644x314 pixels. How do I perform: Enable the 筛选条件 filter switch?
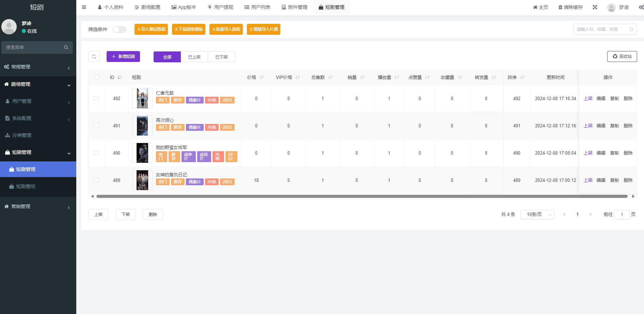click(119, 30)
